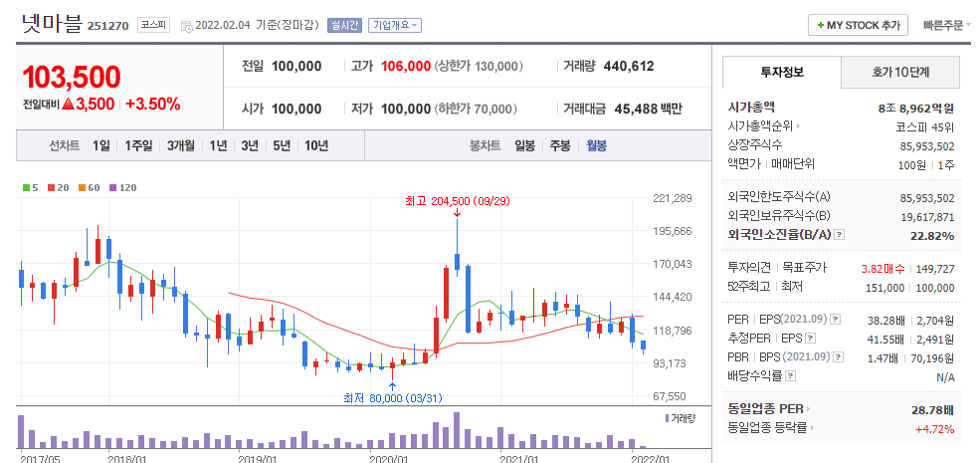
Task: Show the 주봉 weekly candle chart
Action: click(x=560, y=145)
